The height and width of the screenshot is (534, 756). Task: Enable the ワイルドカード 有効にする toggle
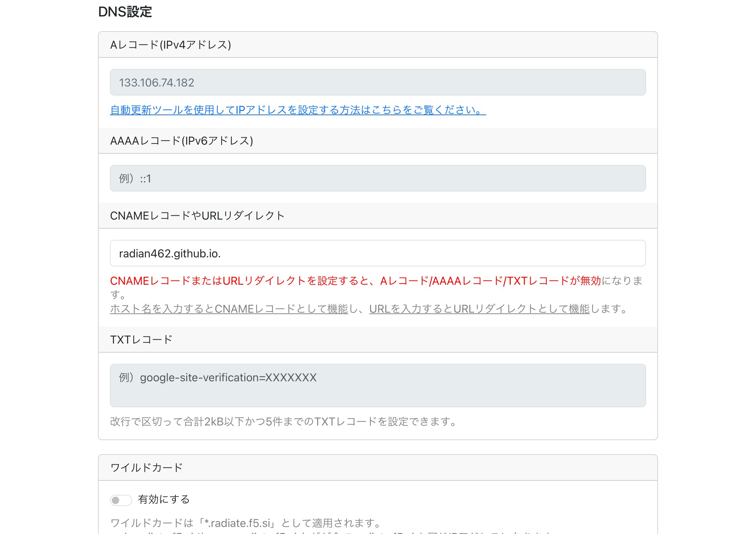(120, 500)
